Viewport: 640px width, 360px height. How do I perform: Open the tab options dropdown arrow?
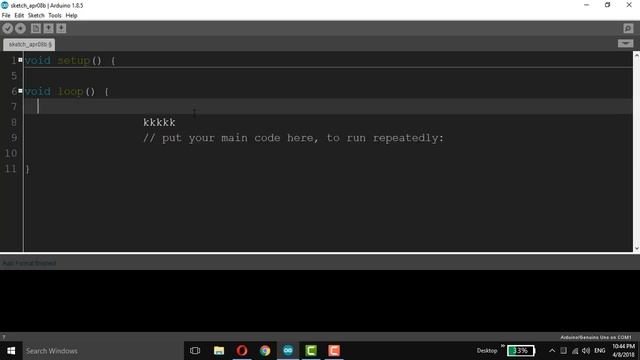(x=625, y=43)
